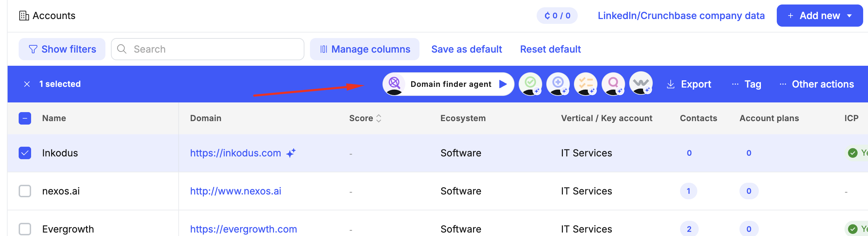Toggle the select-all checkbox in header
The image size is (868, 236).
pyautogui.click(x=25, y=118)
